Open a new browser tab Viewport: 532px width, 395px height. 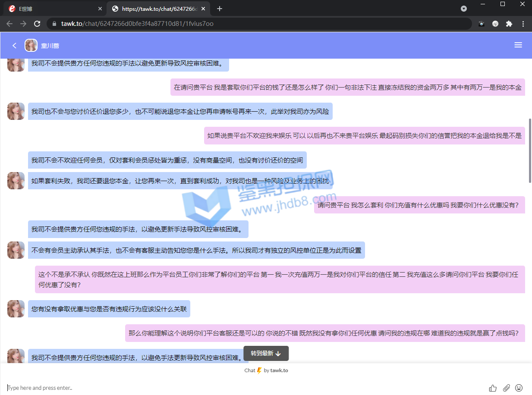pyautogui.click(x=220, y=9)
